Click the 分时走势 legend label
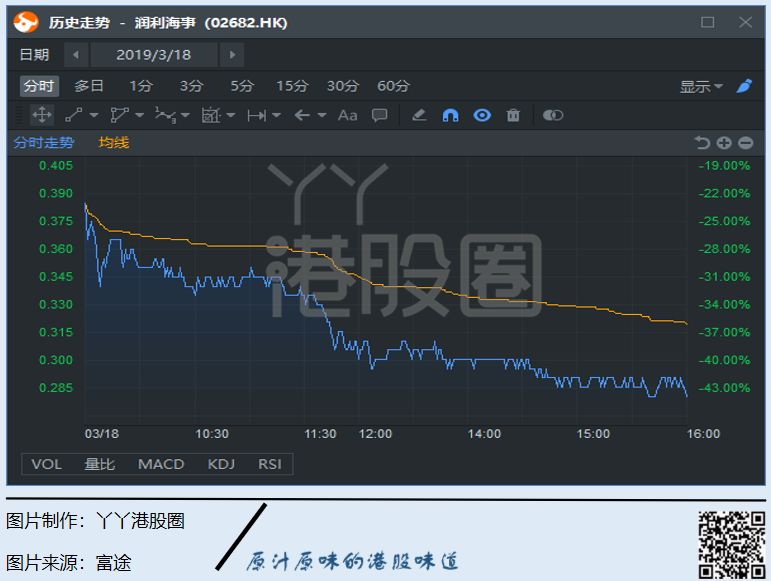This screenshot has width=771, height=581. (x=44, y=143)
